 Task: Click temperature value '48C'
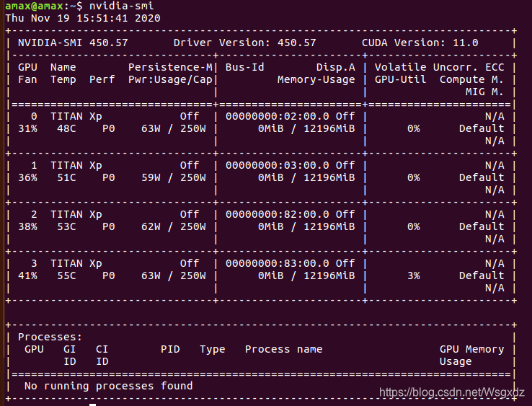(66, 128)
